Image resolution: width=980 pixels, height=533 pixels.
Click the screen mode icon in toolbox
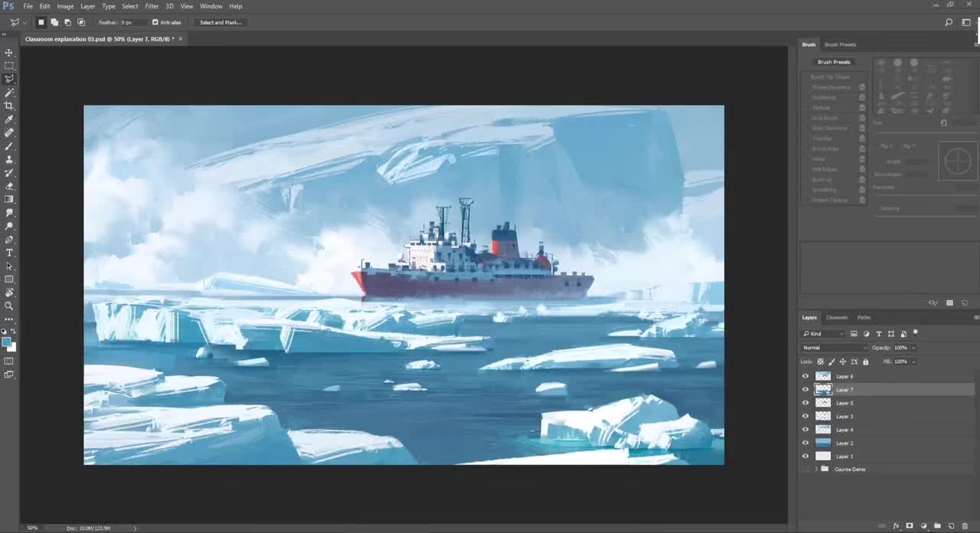(9, 374)
